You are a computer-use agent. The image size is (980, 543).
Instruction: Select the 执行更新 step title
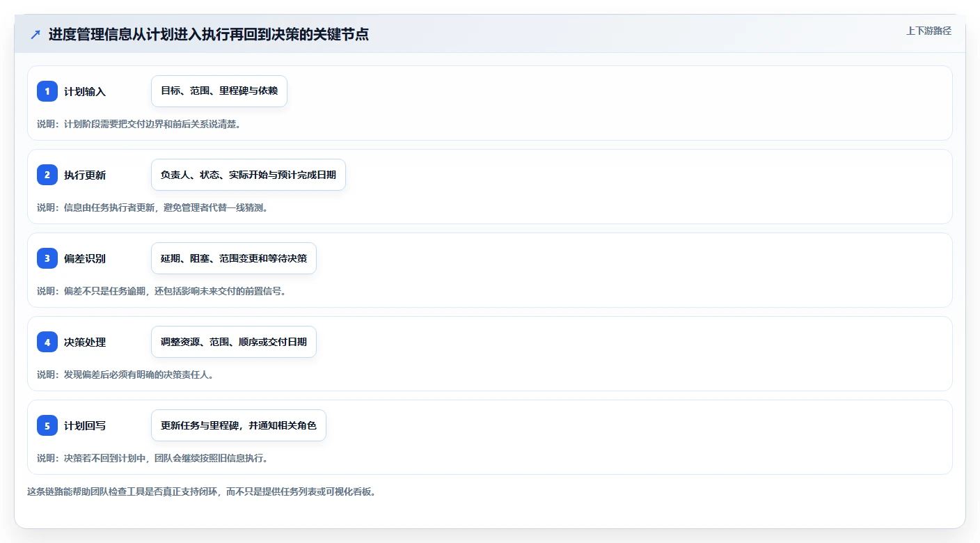tap(85, 175)
